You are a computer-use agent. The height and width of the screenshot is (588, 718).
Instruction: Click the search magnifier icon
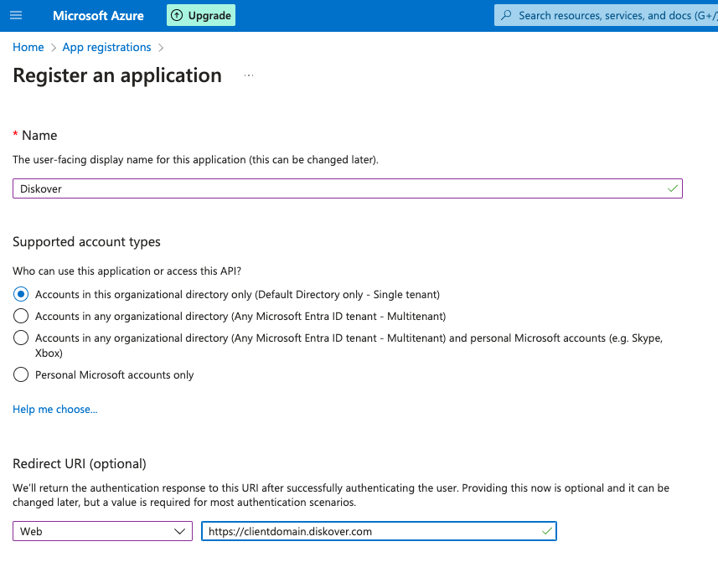pyautogui.click(x=506, y=16)
